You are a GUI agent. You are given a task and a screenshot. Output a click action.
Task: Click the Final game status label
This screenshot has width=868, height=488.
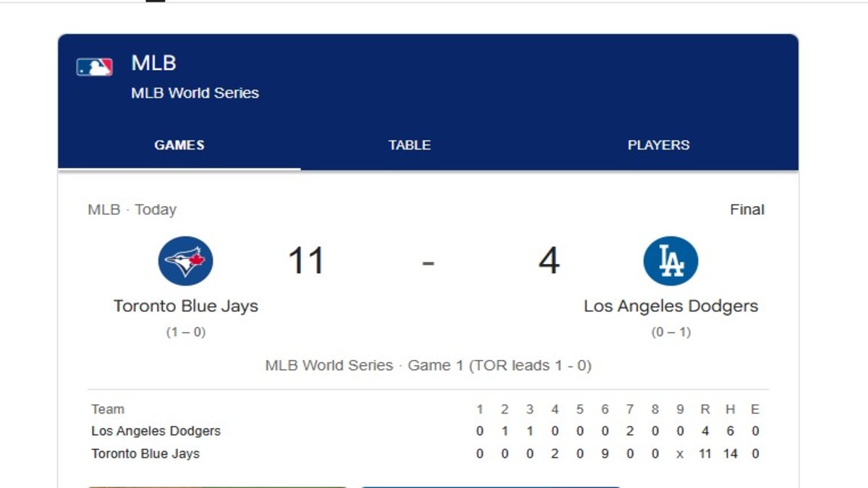click(x=746, y=210)
